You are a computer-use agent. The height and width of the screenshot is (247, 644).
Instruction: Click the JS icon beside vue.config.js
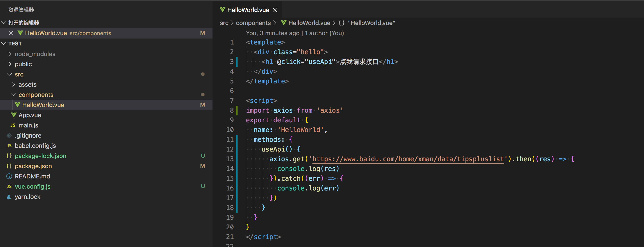pos(9,187)
